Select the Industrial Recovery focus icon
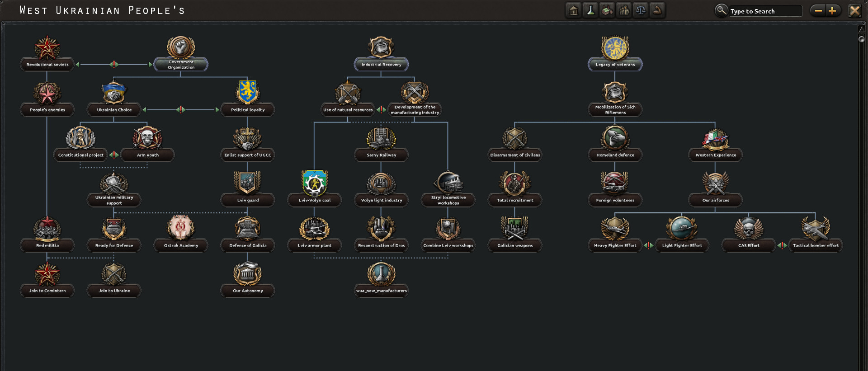The image size is (868, 371). [x=381, y=47]
